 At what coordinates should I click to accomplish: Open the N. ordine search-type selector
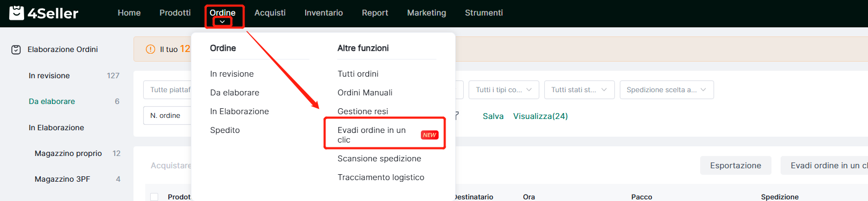167,116
